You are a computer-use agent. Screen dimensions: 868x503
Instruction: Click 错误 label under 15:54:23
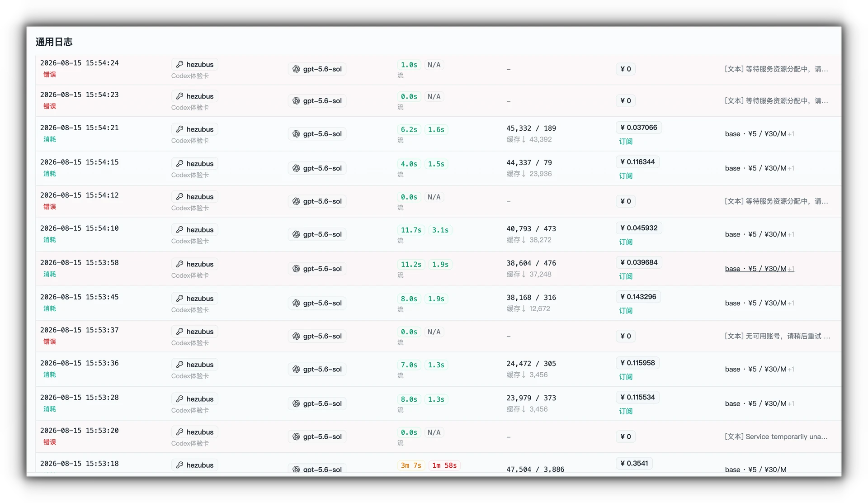point(50,106)
